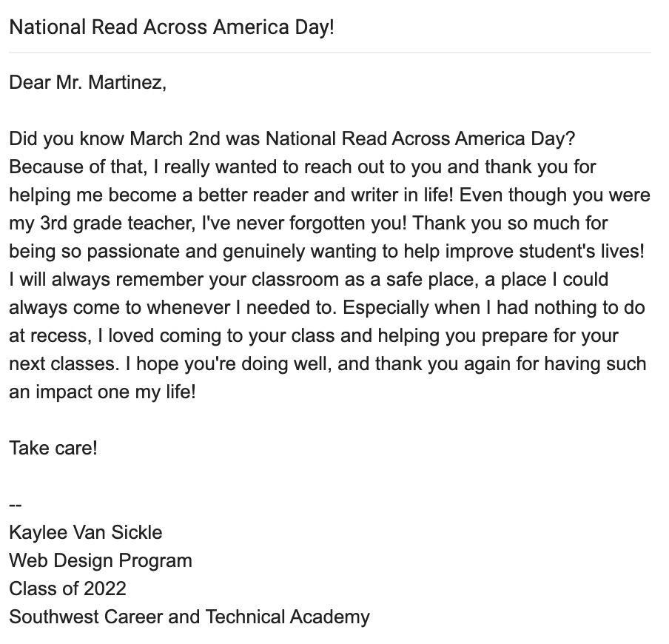Click the phrase "Because of that"
669x644 pixels.
coord(77,167)
